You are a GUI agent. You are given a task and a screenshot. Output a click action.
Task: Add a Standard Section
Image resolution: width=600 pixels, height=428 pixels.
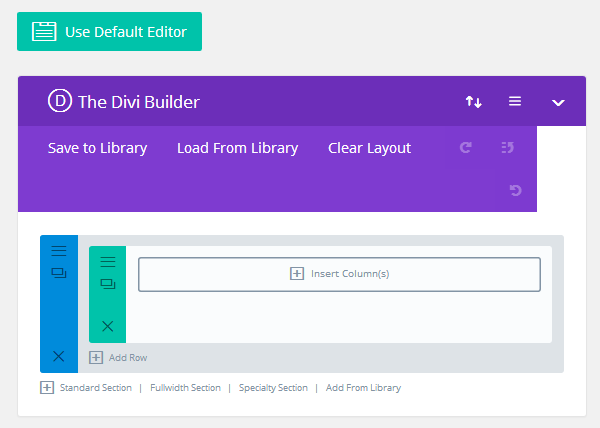pyautogui.click(x=96, y=388)
